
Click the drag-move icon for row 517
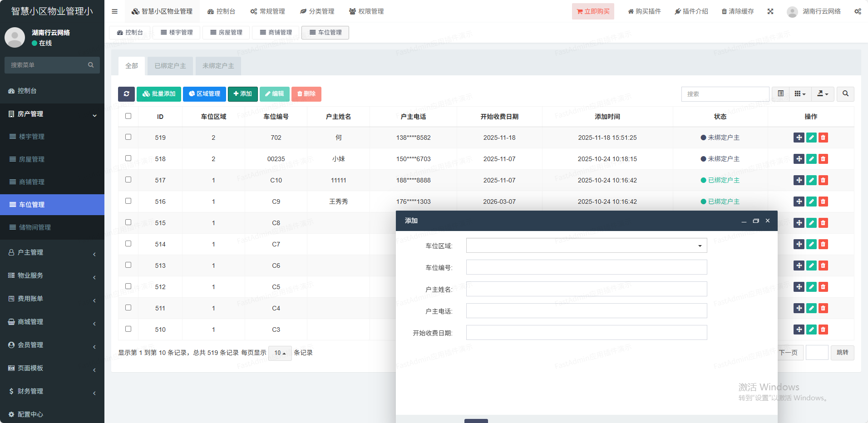click(799, 180)
